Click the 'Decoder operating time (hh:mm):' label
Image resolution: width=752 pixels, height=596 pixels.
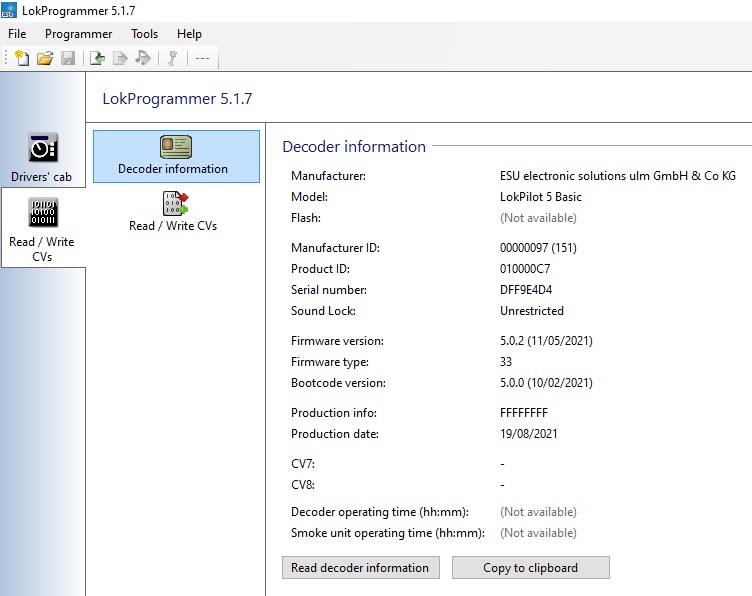pyautogui.click(x=380, y=512)
